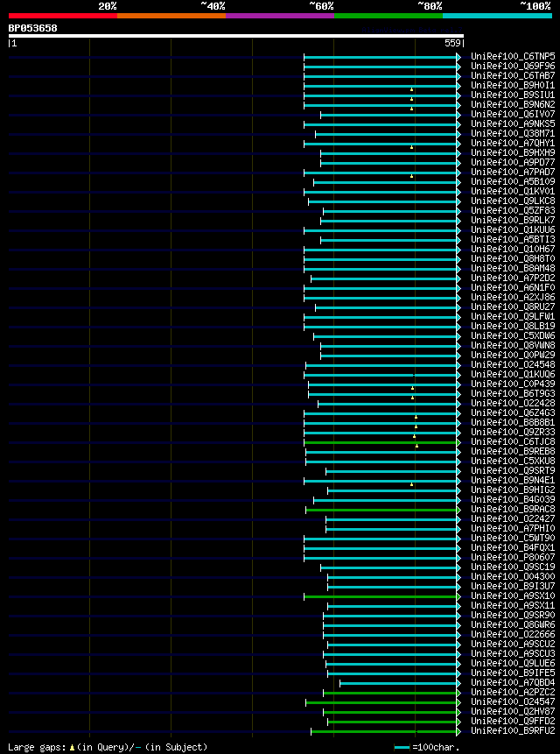Click the green alignment bar for UniRef100_B9RAC8
Image resolution: width=560 pixels, height=754 pixels.
tap(381, 510)
